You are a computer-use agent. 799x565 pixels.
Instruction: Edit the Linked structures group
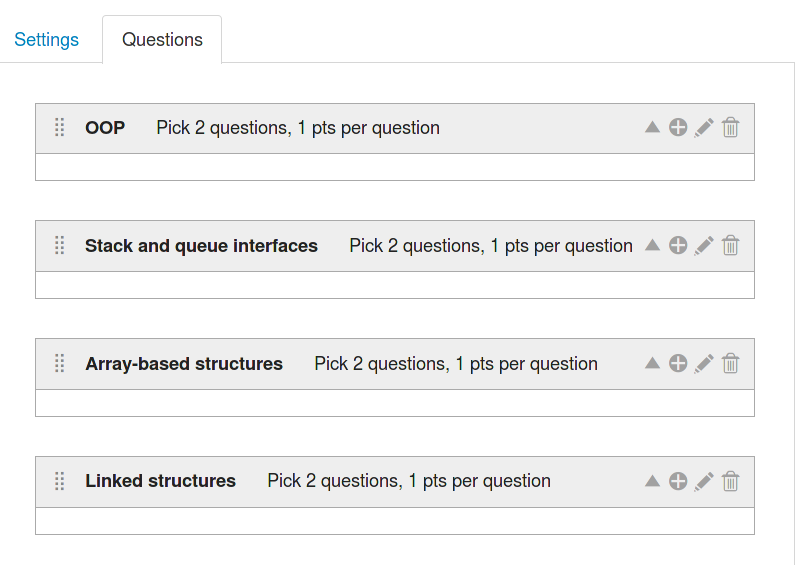[x=704, y=481]
